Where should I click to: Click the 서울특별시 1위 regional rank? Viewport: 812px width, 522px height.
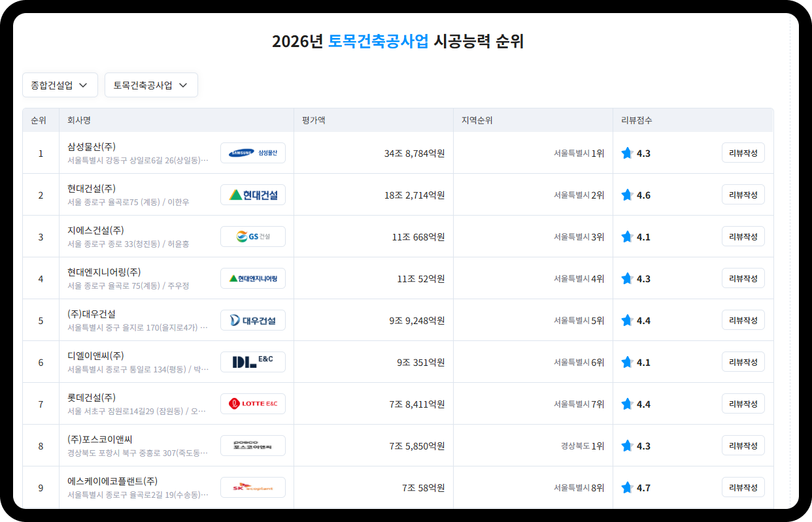tap(579, 154)
